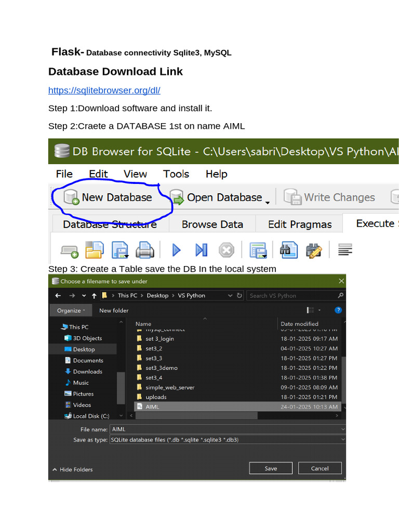Click the find and replace icon
This screenshot has width=399, height=532.
314,251
